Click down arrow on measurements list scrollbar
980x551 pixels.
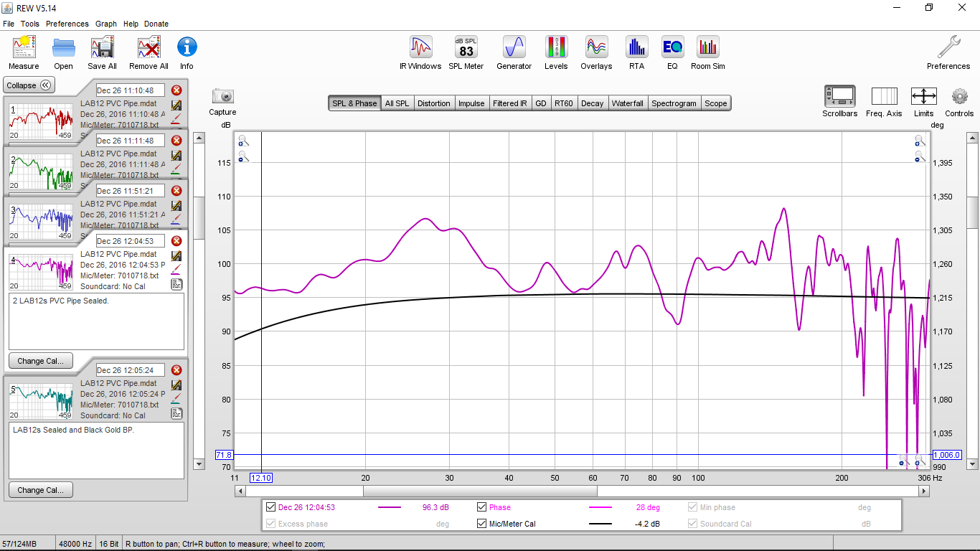199,464
